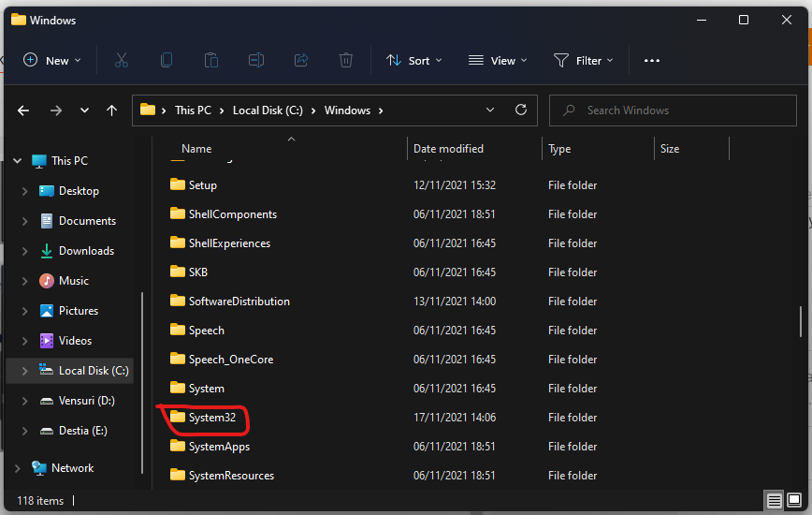Expand the Music tree node
The width and height of the screenshot is (812, 515).
tap(24, 281)
